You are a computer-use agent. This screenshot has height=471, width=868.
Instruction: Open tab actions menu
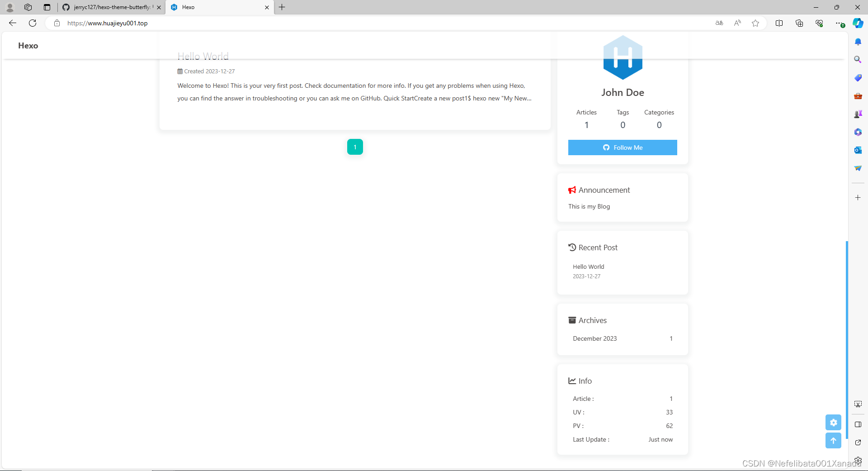47,7
